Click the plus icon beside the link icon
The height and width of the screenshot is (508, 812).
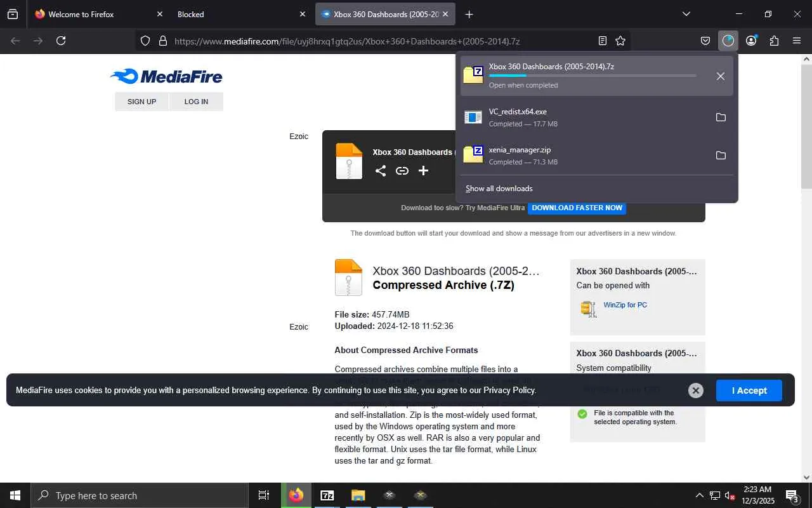point(423,170)
